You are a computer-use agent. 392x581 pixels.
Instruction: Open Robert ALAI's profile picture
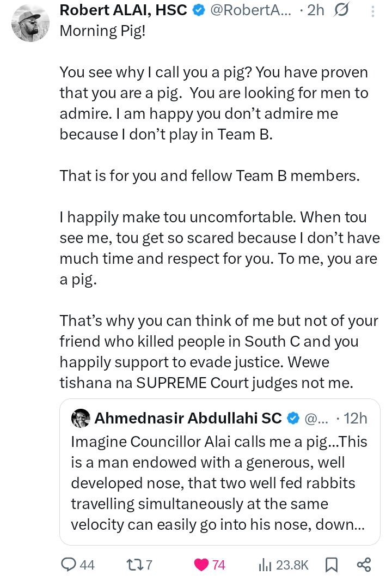tap(30, 23)
